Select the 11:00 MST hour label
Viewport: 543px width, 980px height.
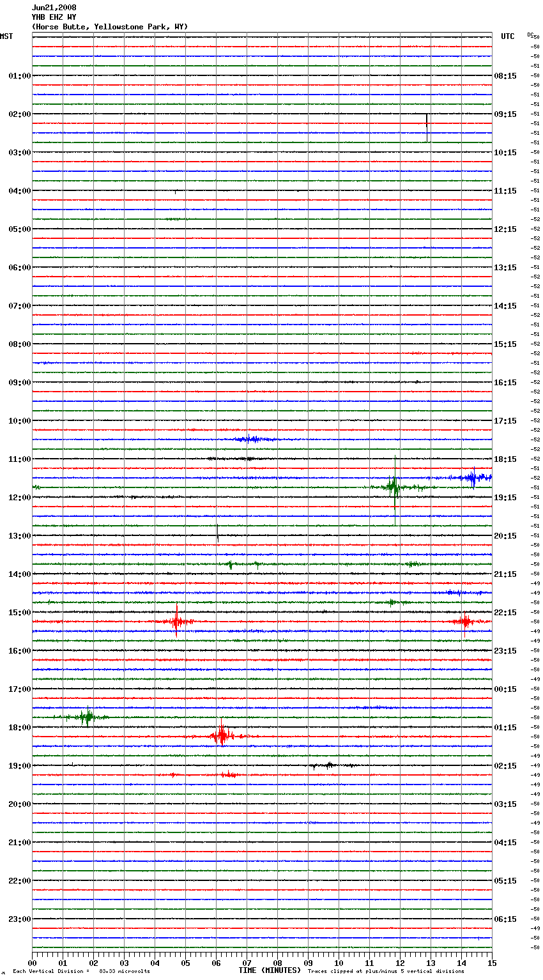(19, 459)
